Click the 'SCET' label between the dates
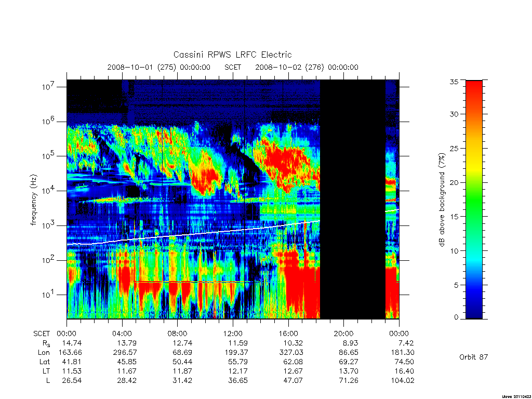The image size is (532, 399). click(x=233, y=67)
